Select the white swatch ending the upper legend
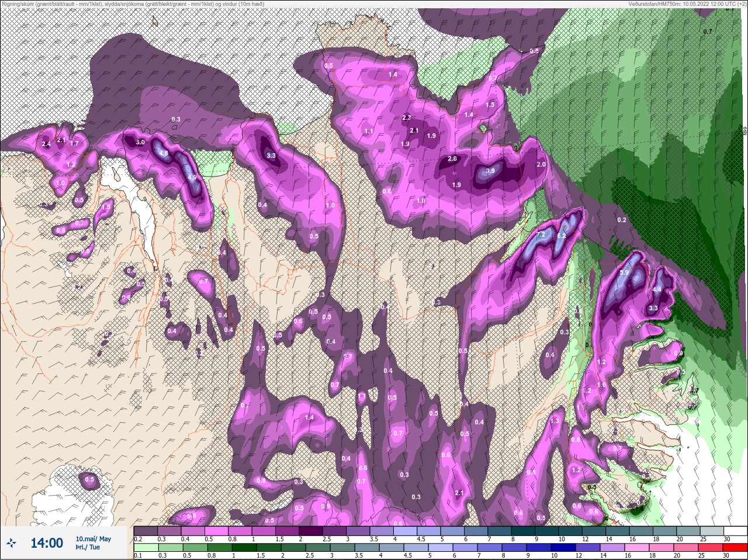 pos(735,531)
